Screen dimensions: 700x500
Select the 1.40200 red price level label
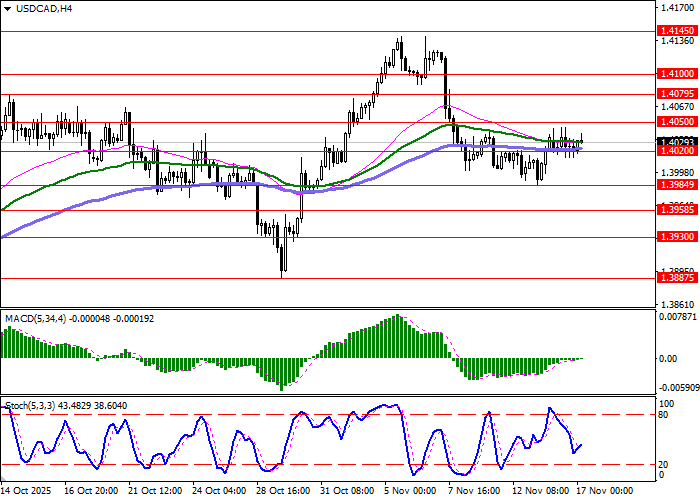677,151
